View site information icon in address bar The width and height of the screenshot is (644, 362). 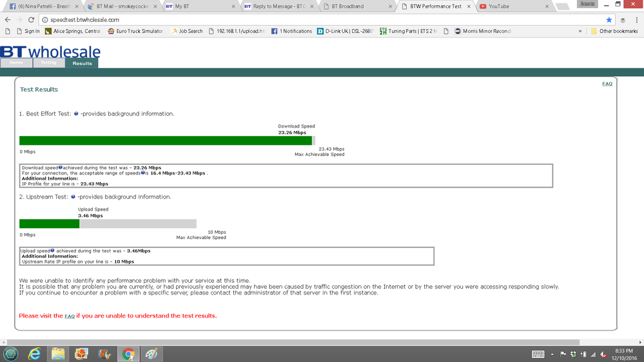point(45,20)
